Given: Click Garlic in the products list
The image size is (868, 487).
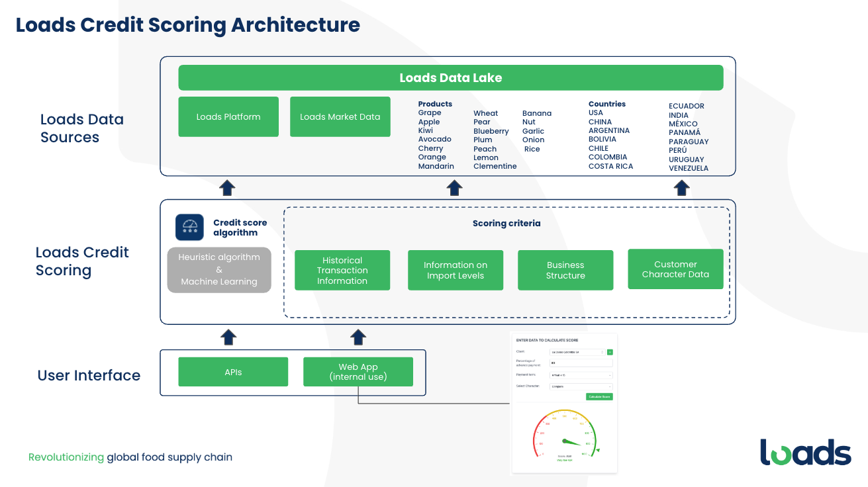Looking at the screenshot, I should tap(533, 131).
